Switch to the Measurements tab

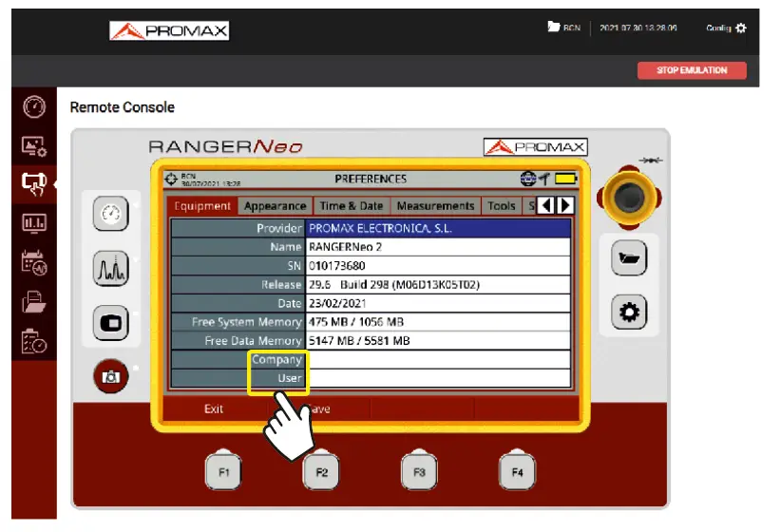[435, 206]
